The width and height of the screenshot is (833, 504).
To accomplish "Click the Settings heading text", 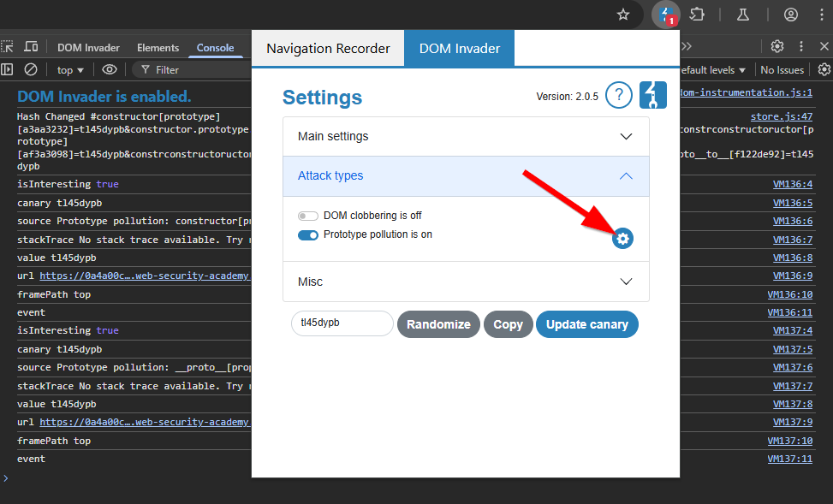I will (x=322, y=98).
